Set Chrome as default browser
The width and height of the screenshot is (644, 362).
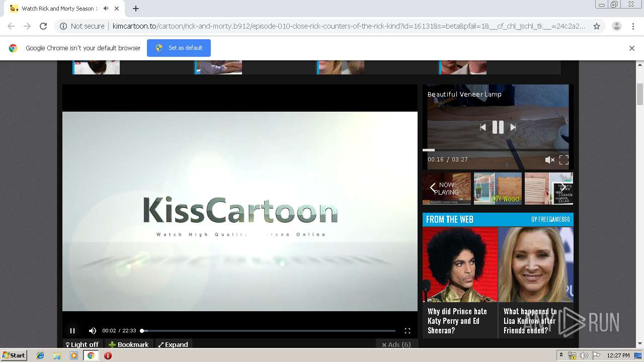coord(179,48)
